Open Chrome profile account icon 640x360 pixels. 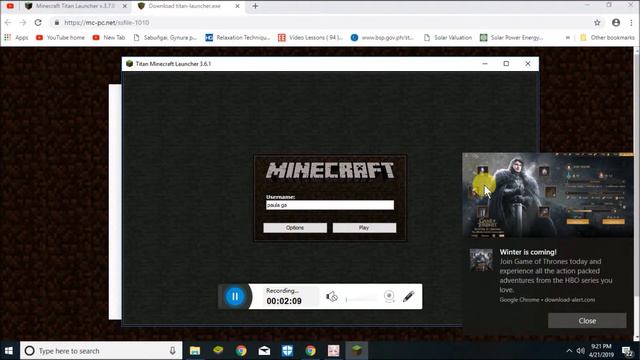point(616,22)
